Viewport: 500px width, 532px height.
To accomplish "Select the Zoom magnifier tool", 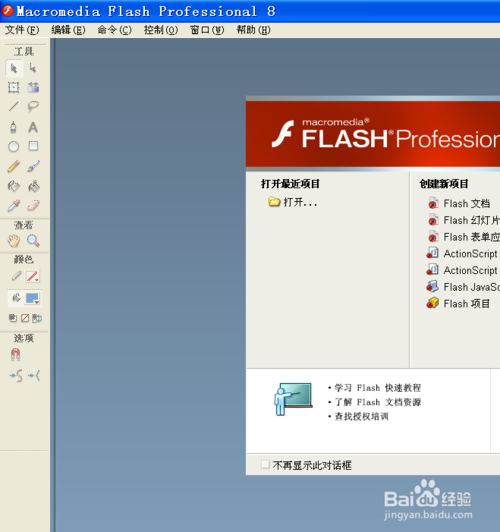I will pos(33,241).
